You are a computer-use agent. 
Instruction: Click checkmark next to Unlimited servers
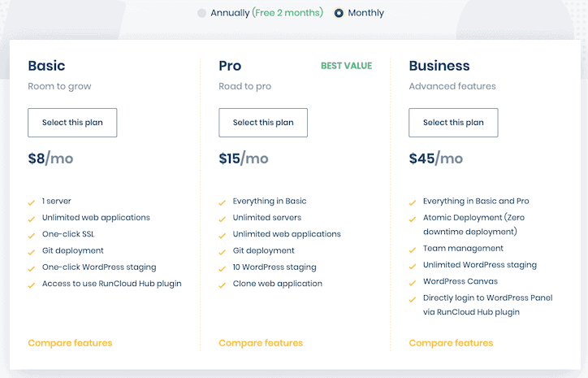pyautogui.click(x=222, y=219)
